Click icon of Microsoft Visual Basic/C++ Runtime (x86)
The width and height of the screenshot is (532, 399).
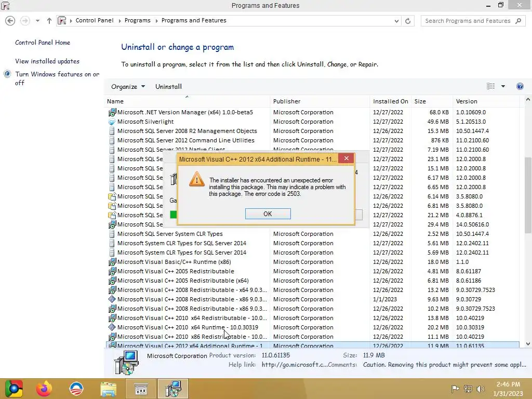112,262
